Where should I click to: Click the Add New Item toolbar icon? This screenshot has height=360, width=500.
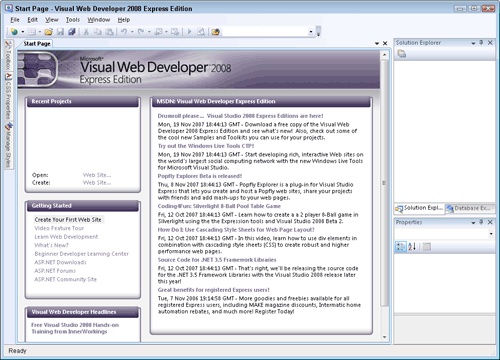click(32, 32)
